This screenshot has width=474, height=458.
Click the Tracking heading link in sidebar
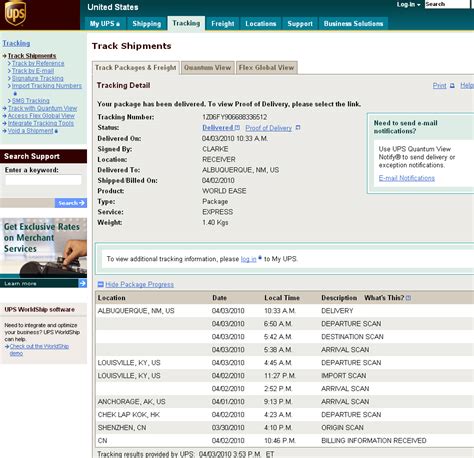[x=16, y=43]
